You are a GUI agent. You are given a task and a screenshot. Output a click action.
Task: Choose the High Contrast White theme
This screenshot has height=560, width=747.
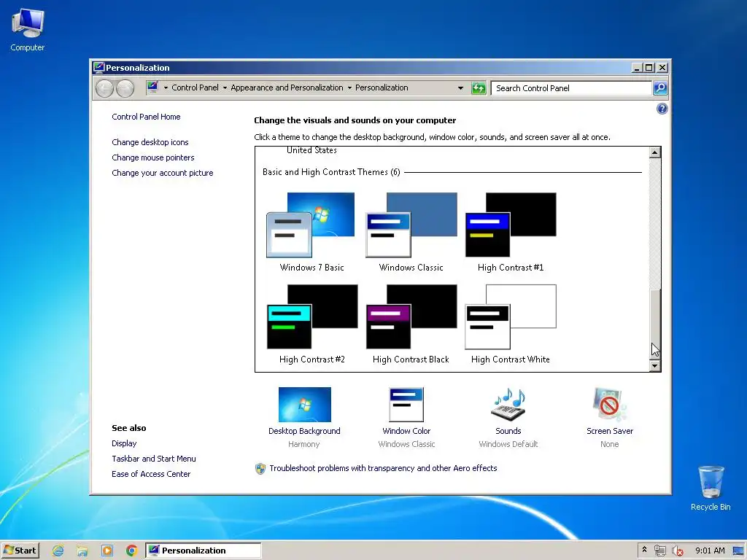point(511,324)
